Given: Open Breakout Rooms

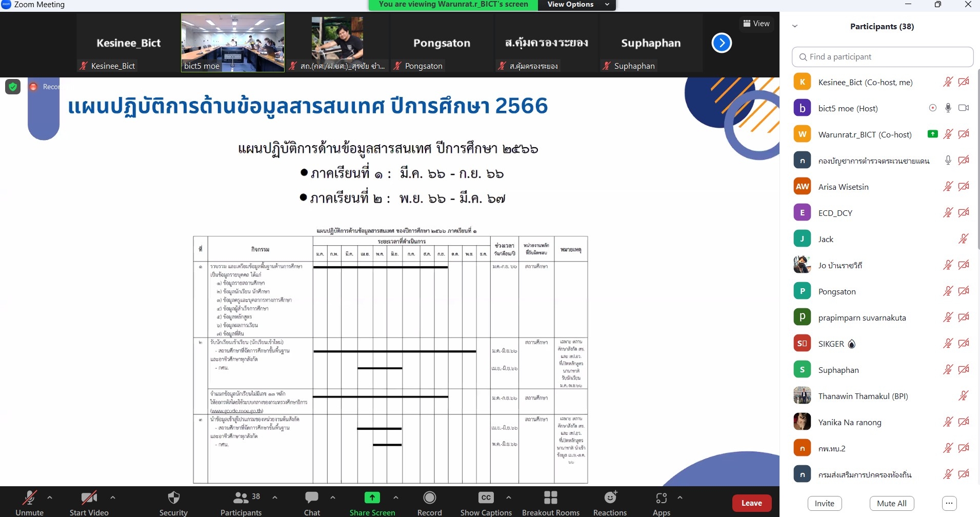Looking at the screenshot, I should [551, 503].
